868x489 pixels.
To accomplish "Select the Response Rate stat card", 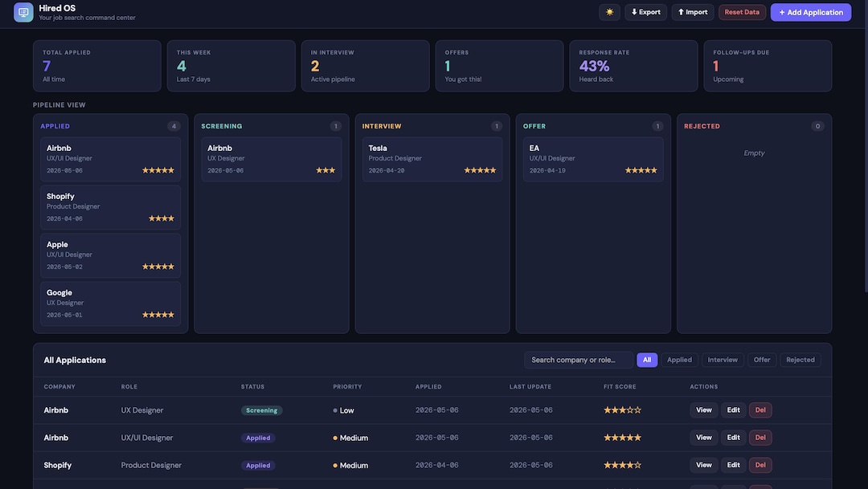I will click(x=633, y=66).
